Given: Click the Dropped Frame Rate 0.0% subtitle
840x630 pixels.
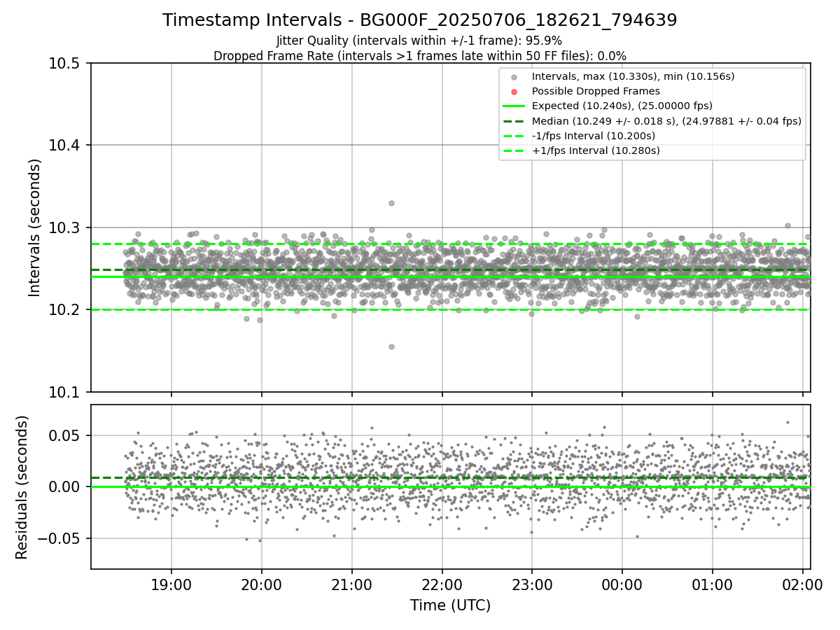Looking at the screenshot, I should point(419,56).
